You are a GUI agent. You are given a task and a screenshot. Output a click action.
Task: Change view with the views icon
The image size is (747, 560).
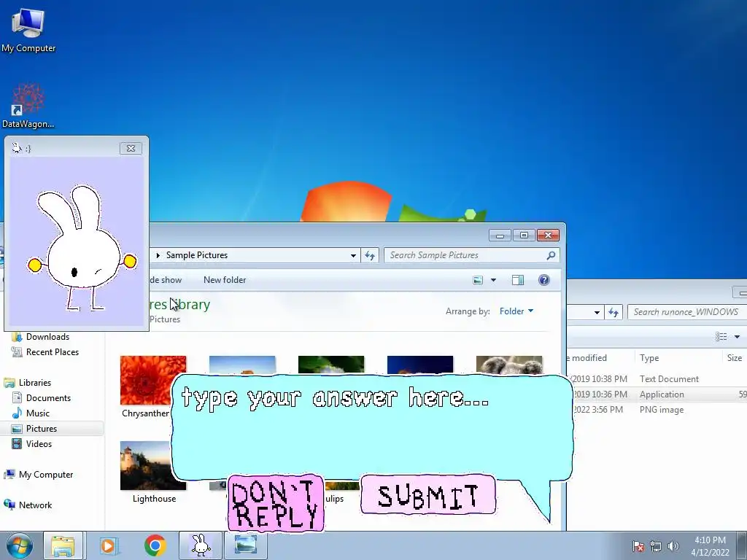[478, 280]
